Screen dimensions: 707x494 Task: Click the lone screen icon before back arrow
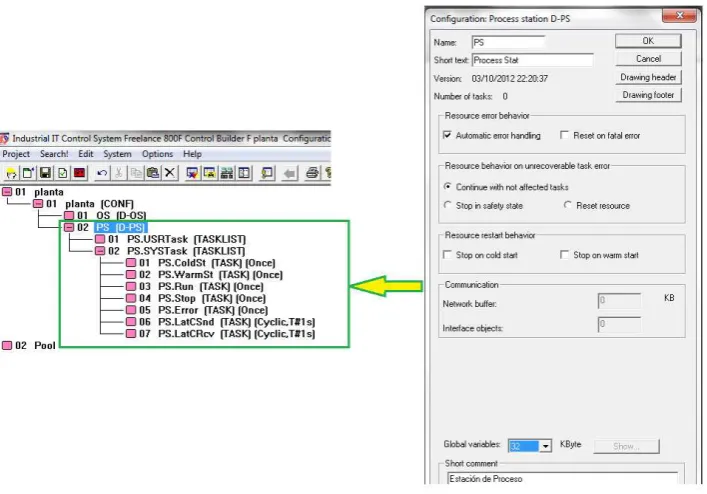(x=267, y=173)
